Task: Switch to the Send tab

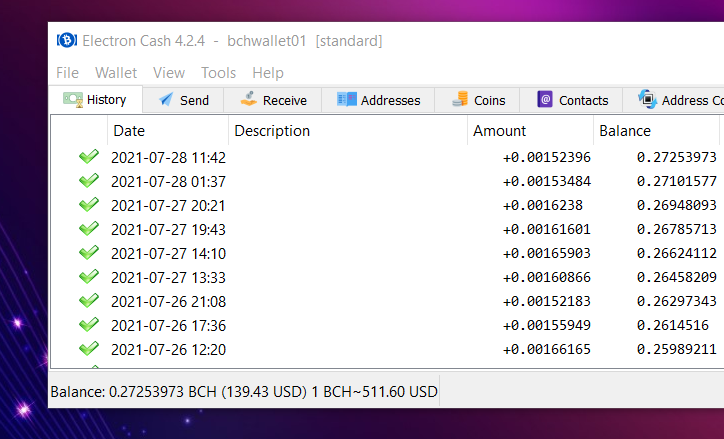Action: [183, 100]
